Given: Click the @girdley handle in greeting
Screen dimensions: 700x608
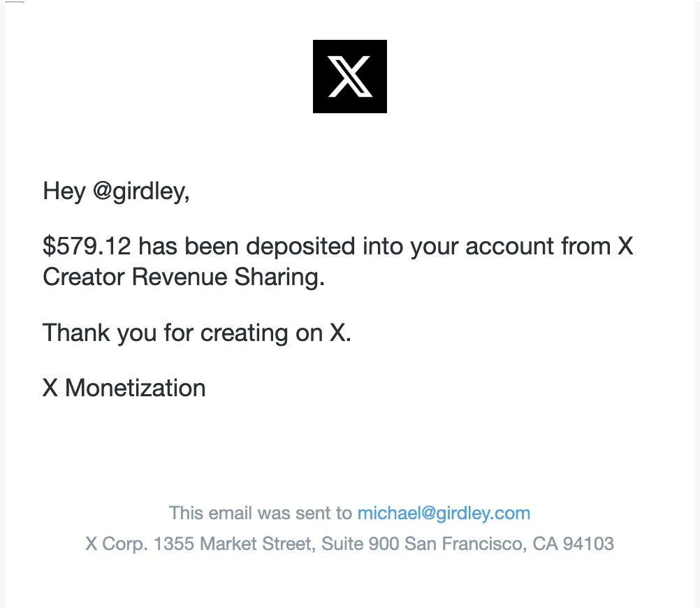Looking at the screenshot, I should [140, 191].
